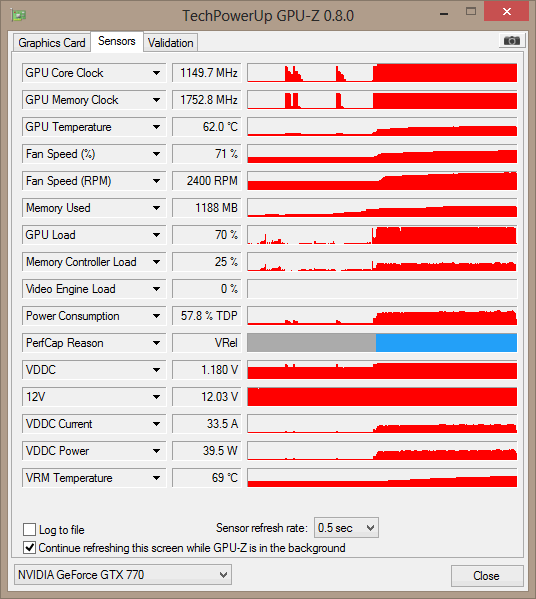The height and width of the screenshot is (599, 536).
Task: Click the 2400 RPM fan value
Action: point(207,181)
